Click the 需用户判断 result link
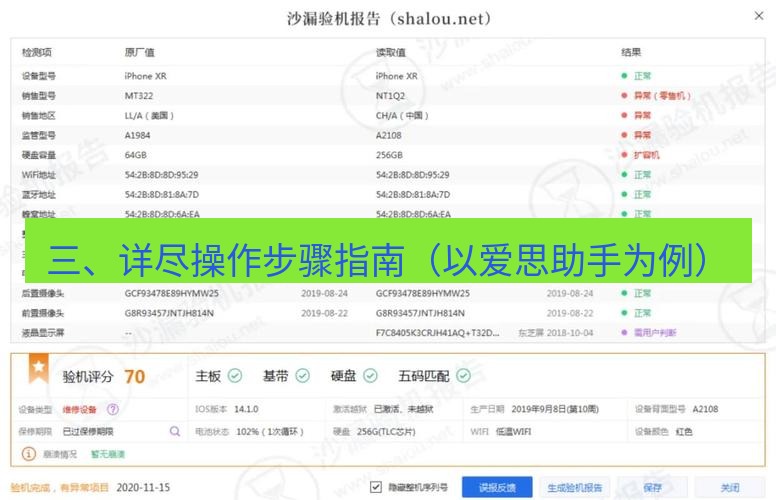This screenshot has width=776, height=500. (655, 333)
